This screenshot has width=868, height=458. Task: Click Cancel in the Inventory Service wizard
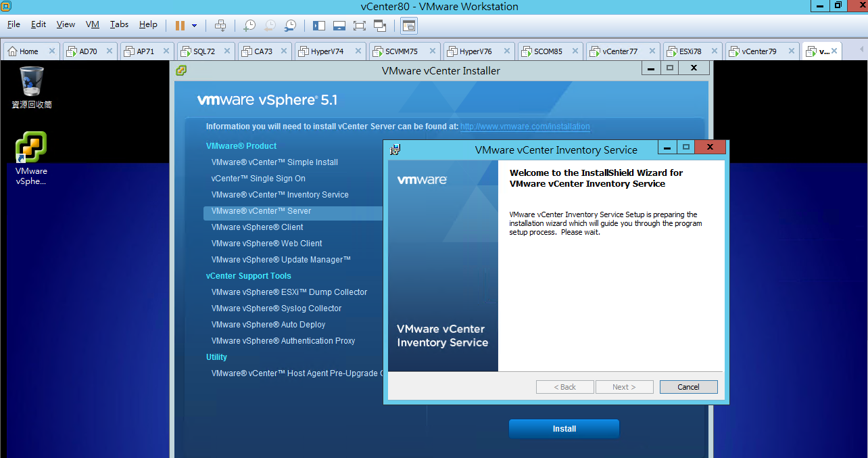tap(688, 387)
